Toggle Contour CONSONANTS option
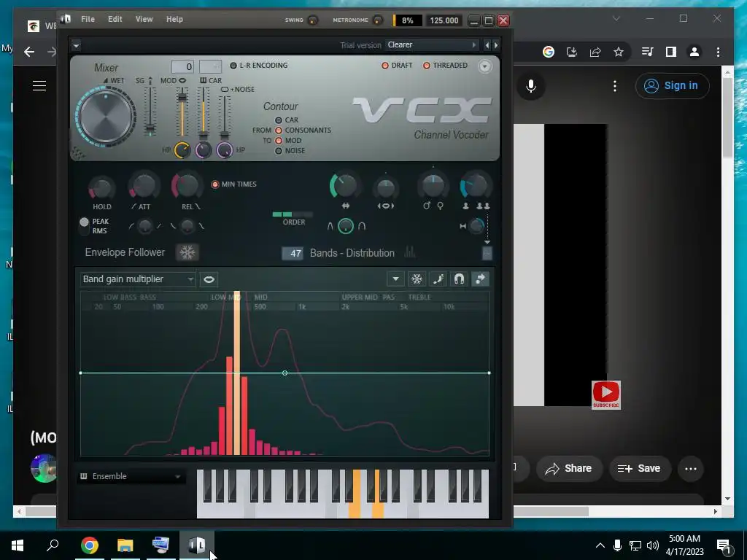 303,130
